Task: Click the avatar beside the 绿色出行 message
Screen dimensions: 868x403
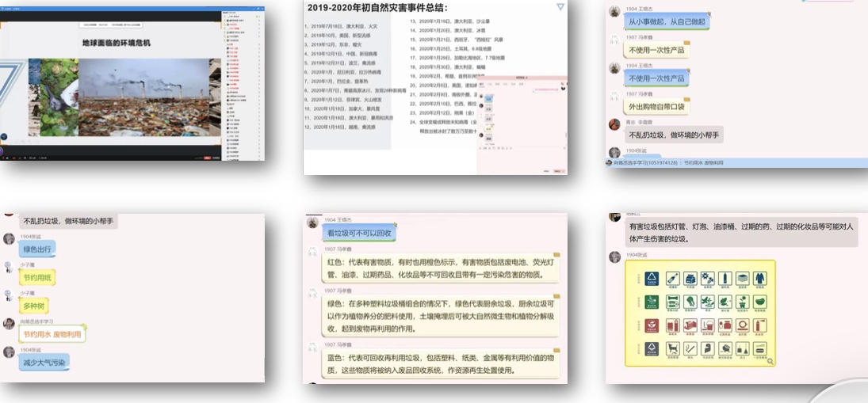Action: tap(9, 238)
